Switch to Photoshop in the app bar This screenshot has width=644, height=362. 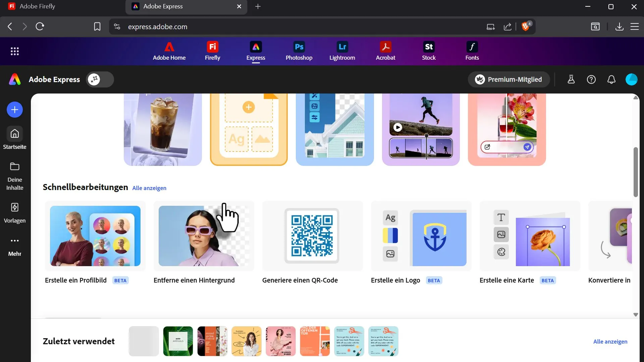point(299,51)
